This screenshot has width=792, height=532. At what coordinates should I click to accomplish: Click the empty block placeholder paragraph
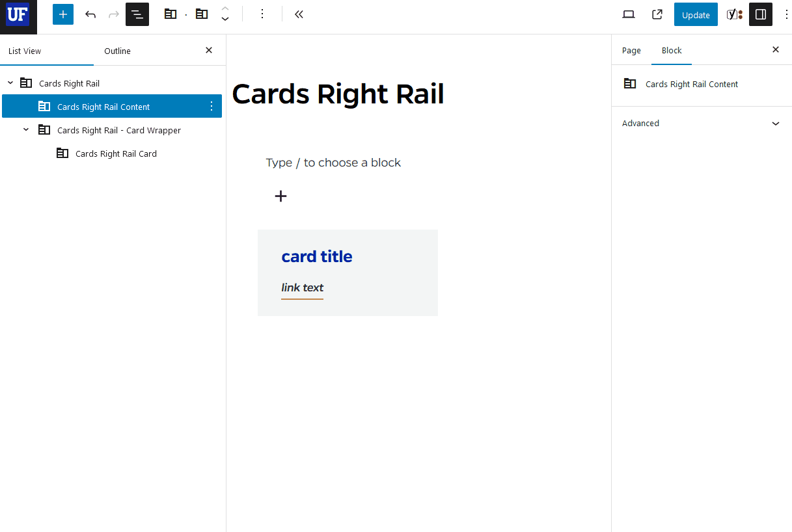pyautogui.click(x=333, y=162)
